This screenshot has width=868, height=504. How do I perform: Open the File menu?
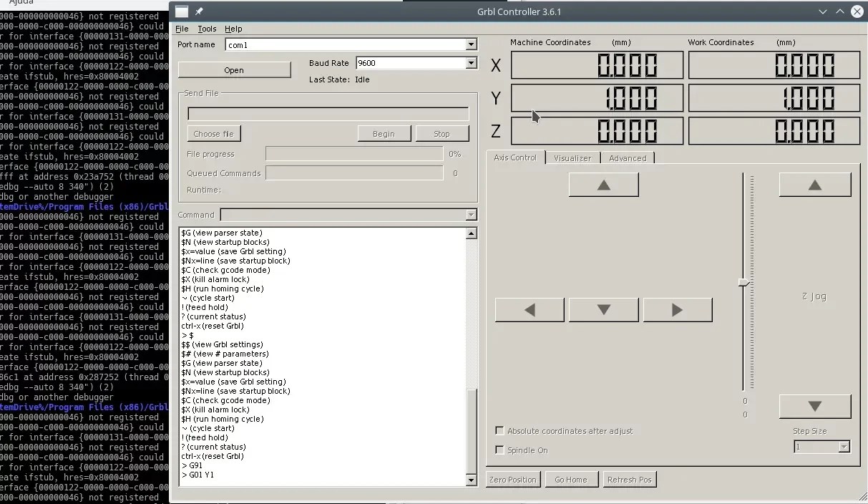[182, 29]
